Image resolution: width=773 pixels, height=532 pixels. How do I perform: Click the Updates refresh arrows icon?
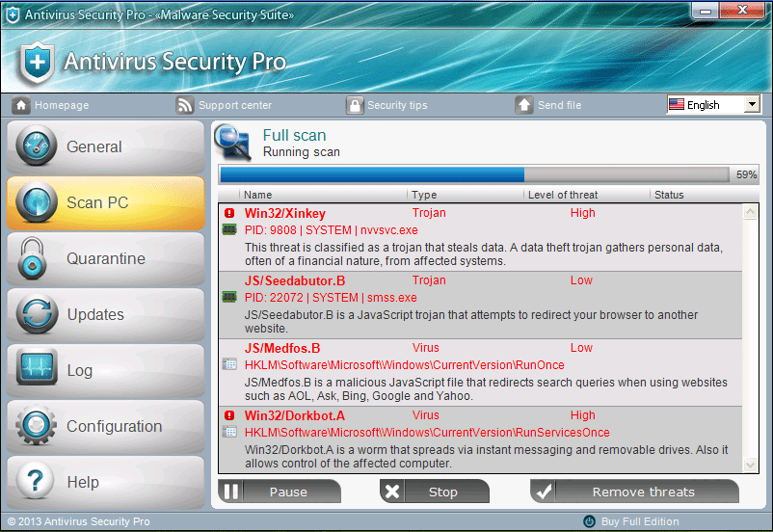pyautogui.click(x=37, y=314)
